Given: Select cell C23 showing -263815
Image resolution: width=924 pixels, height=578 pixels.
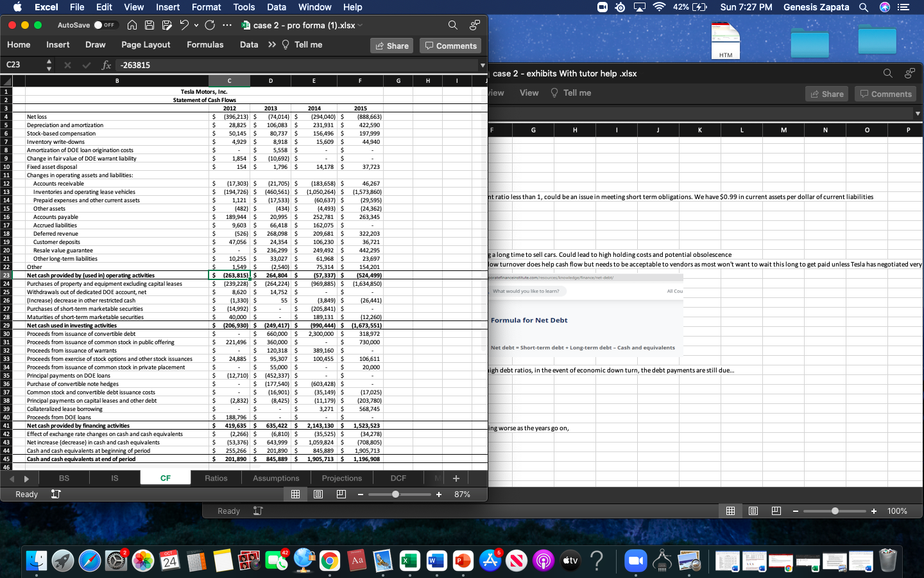Looking at the screenshot, I should tap(229, 276).
